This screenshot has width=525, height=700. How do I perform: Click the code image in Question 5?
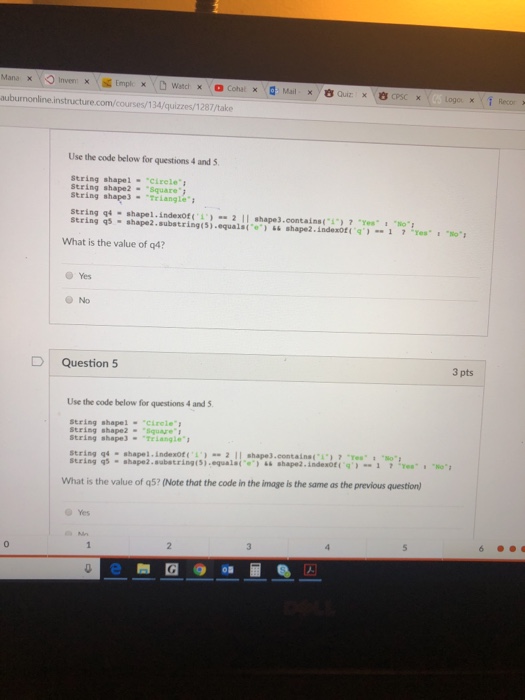[x=260, y=443]
